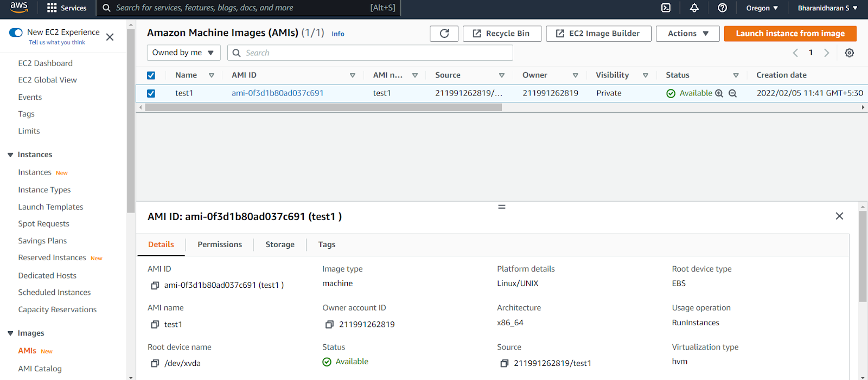The height and width of the screenshot is (380, 868).
Task: Switch to the Permissions tab
Action: [x=220, y=244]
